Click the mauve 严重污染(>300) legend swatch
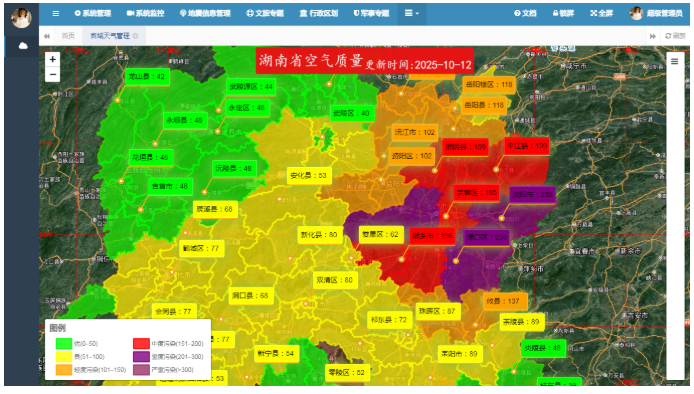694x394 pixels. pyautogui.click(x=141, y=370)
